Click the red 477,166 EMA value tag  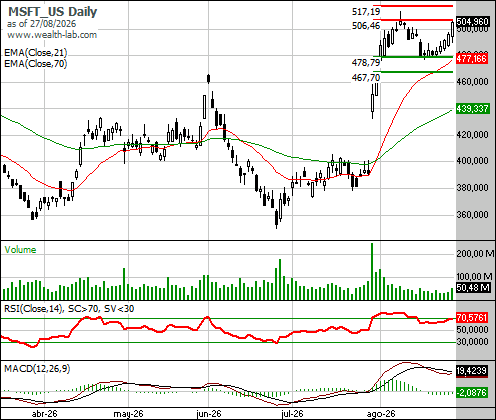tap(472, 59)
